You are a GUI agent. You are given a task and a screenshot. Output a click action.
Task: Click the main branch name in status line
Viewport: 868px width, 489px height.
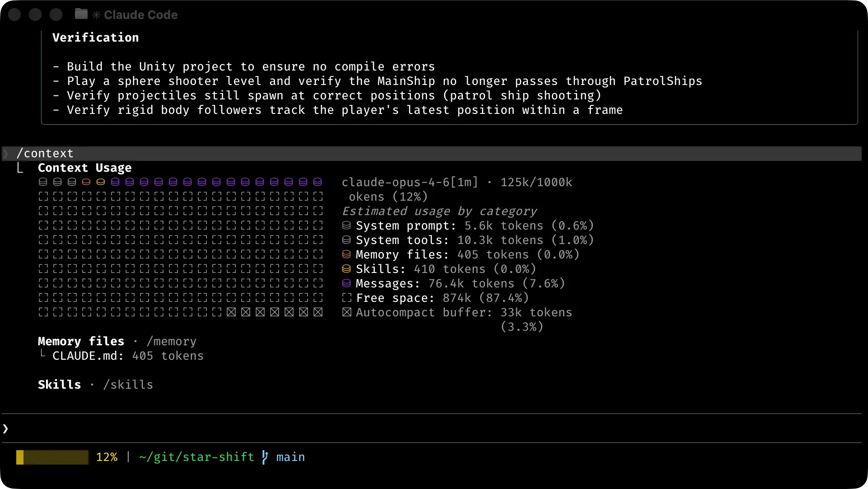point(290,457)
